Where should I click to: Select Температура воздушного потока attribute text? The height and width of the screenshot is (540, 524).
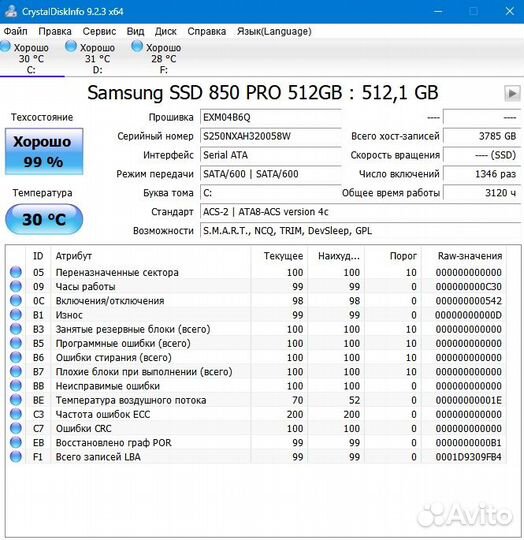(x=131, y=400)
